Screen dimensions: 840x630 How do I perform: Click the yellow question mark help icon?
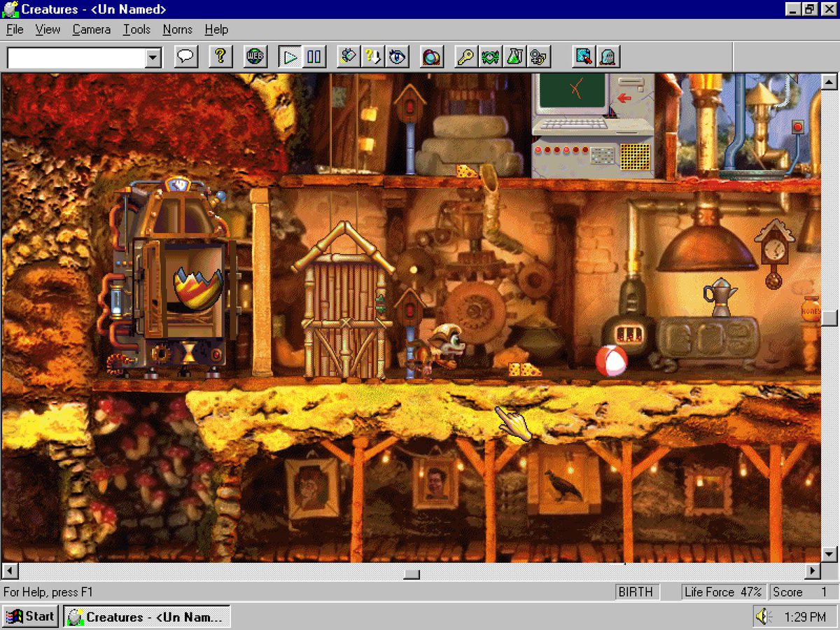(x=220, y=57)
